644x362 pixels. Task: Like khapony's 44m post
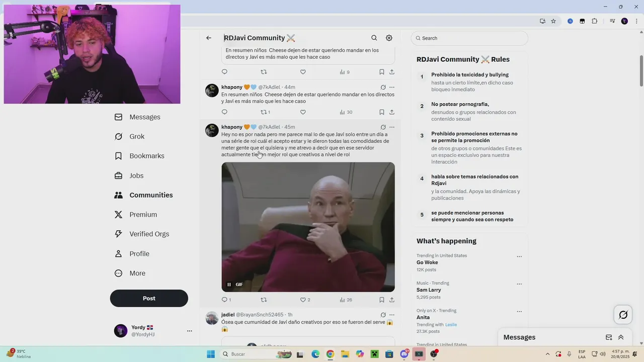click(303, 112)
